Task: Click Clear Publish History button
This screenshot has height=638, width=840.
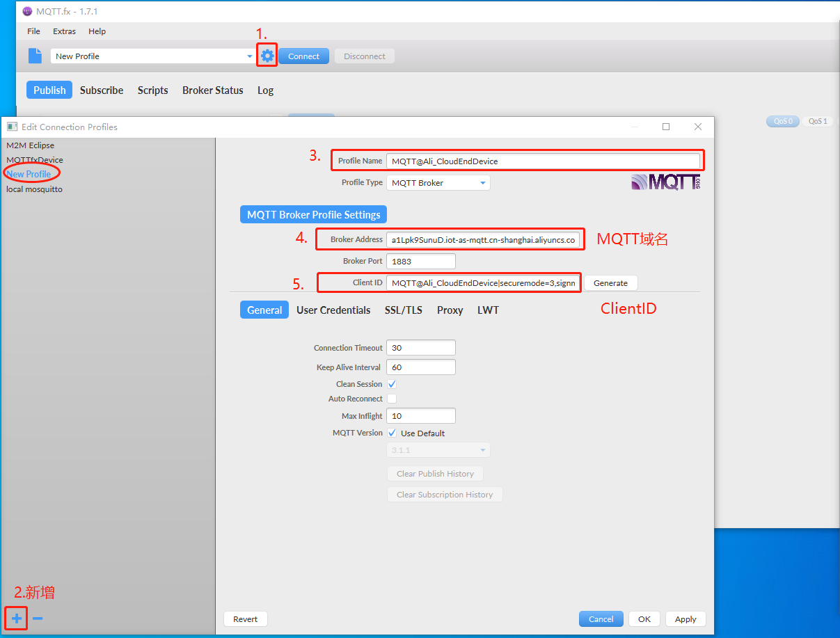Action: (x=435, y=474)
